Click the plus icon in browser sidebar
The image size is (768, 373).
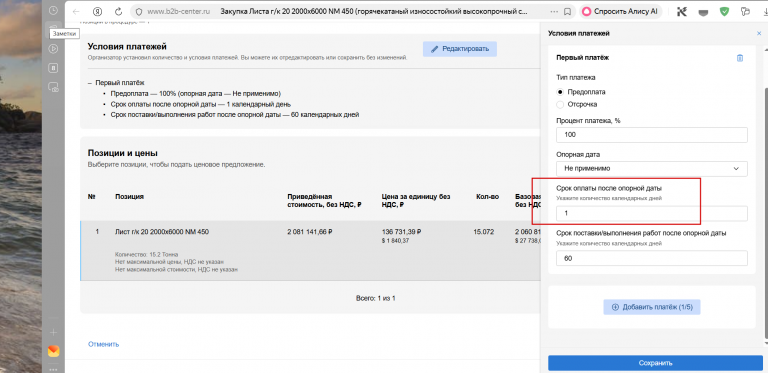(53, 332)
